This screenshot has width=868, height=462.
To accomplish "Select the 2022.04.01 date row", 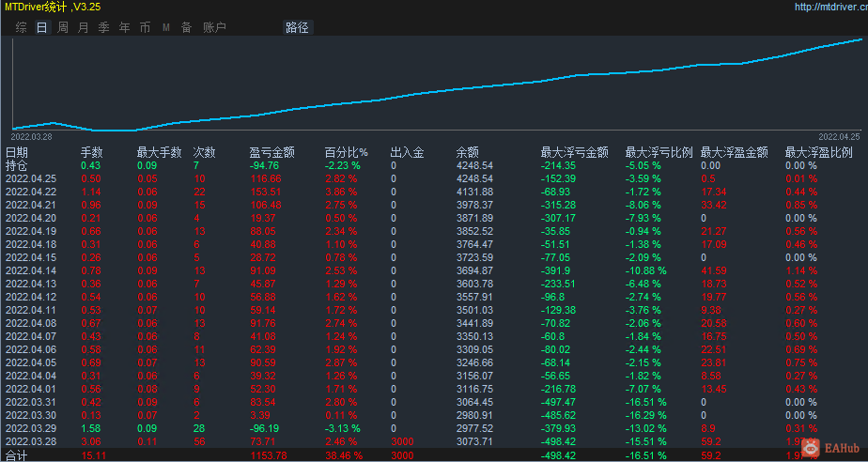I will pyautogui.click(x=30, y=389).
